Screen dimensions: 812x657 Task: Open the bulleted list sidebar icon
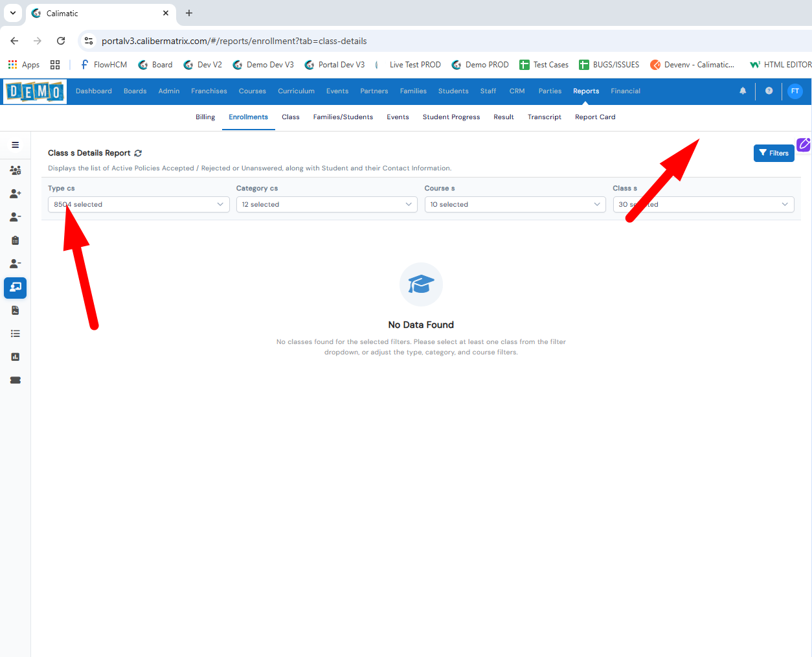click(x=15, y=334)
